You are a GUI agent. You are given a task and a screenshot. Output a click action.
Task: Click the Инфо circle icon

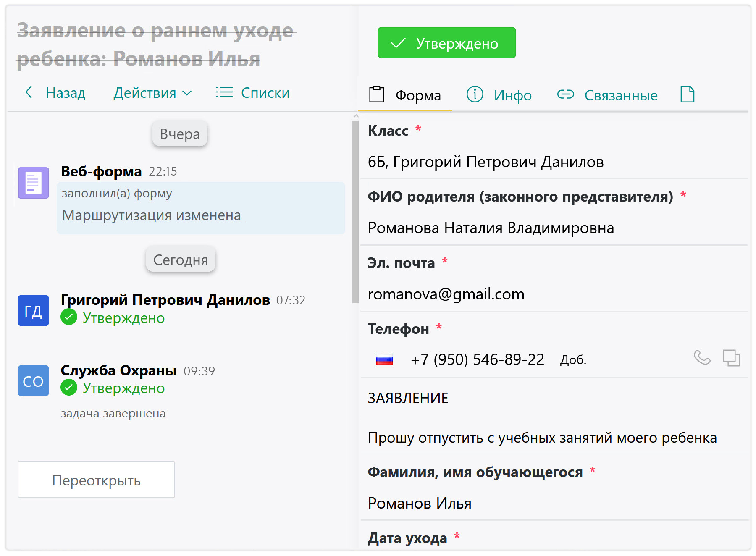pos(475,94)
